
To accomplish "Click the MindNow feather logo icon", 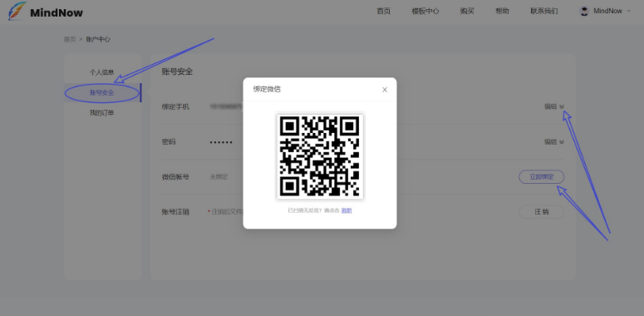I will pyautogui.click(x=17, y=12).
